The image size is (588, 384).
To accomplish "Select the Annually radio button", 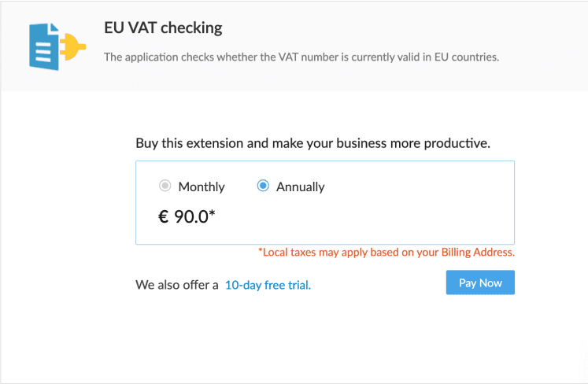I will pyautogui.click(x=263, y=186).
